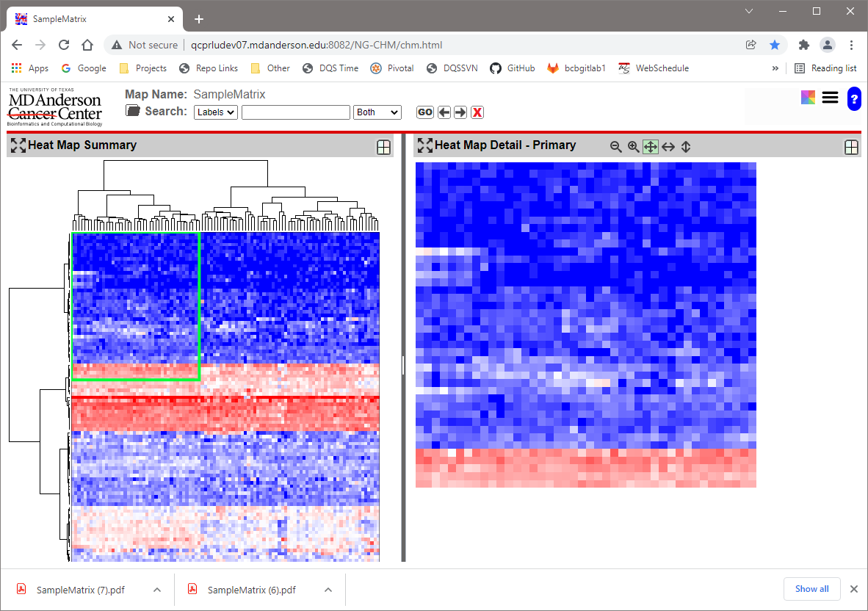Stretch the detail map horizontally
Image resolution: width=868 pixels, height=611 pixels.
(x=668, y=146)
